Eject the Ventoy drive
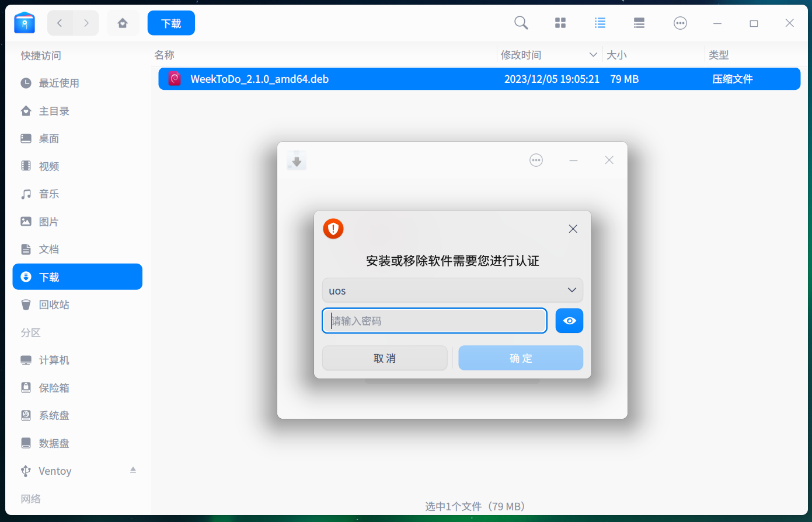 (x=133, y=470)
